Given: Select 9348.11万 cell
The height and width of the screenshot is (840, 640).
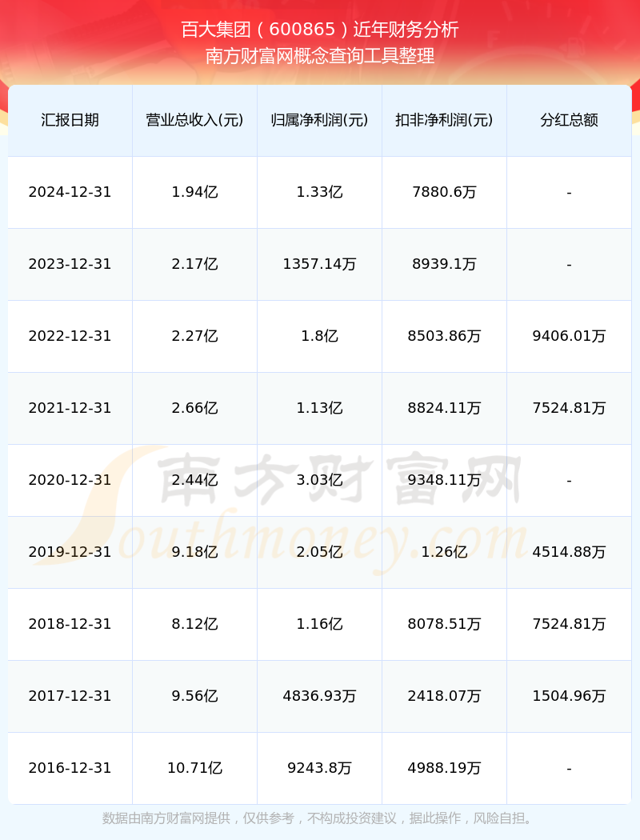Looking at the screenshot, I should click(445, 480).
